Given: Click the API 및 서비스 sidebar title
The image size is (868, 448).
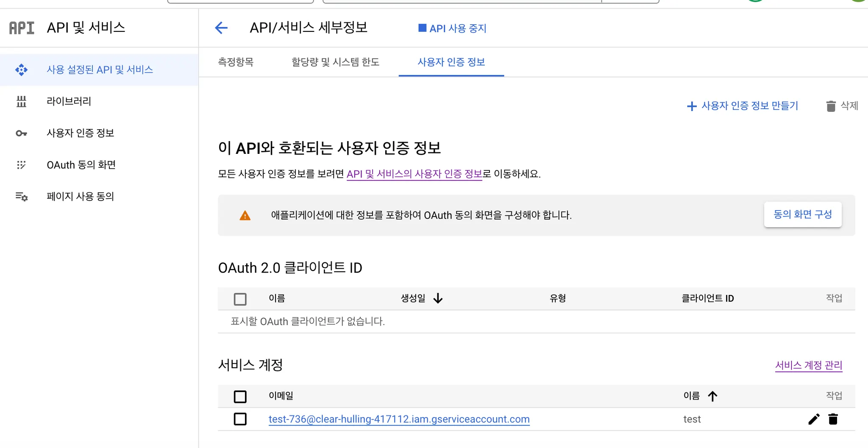Looking at the screenshot, I should [x=86, y=28].
